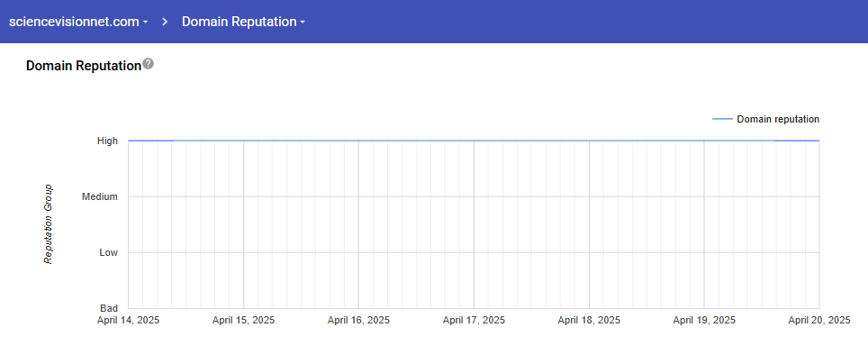Select the April 17, 2025 date label
This screenshot has height=364, width=868.
pyautogui.click(x=474, y=320)
